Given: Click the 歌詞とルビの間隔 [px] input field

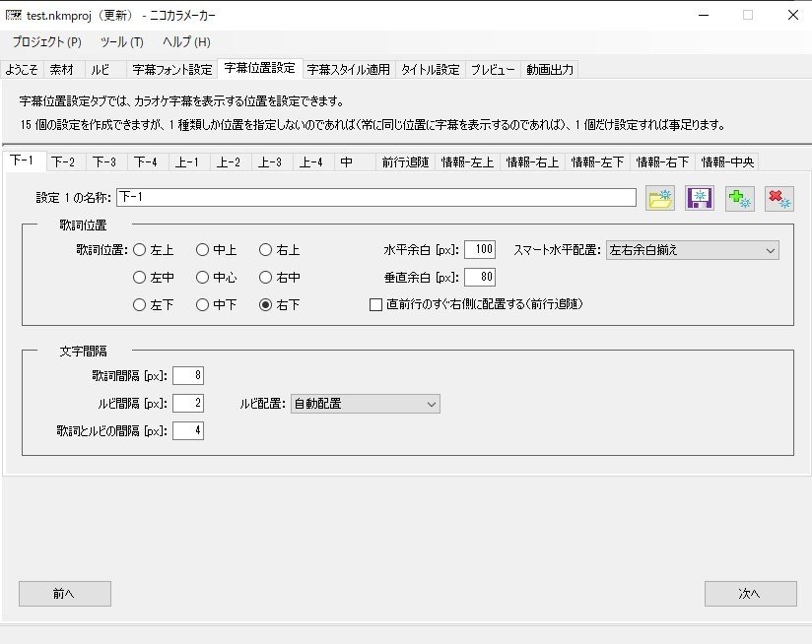Looking at the screenshot, I should point(188,430).
